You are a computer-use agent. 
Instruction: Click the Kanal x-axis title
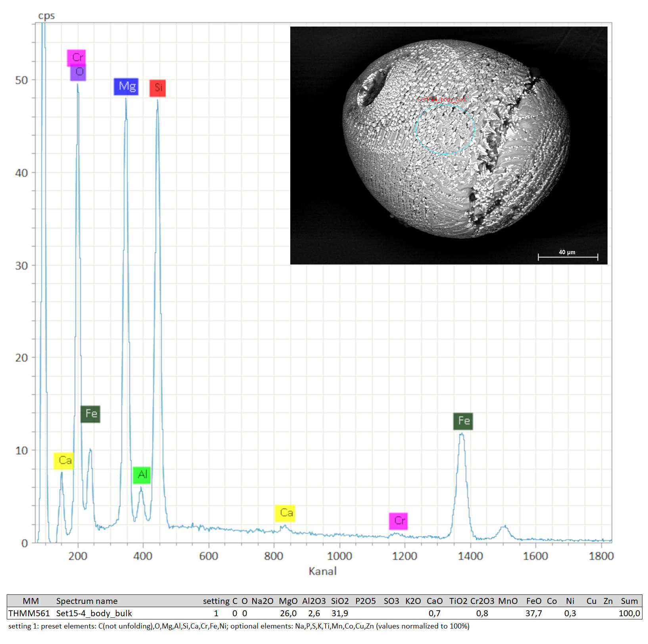tap(322, 571)
